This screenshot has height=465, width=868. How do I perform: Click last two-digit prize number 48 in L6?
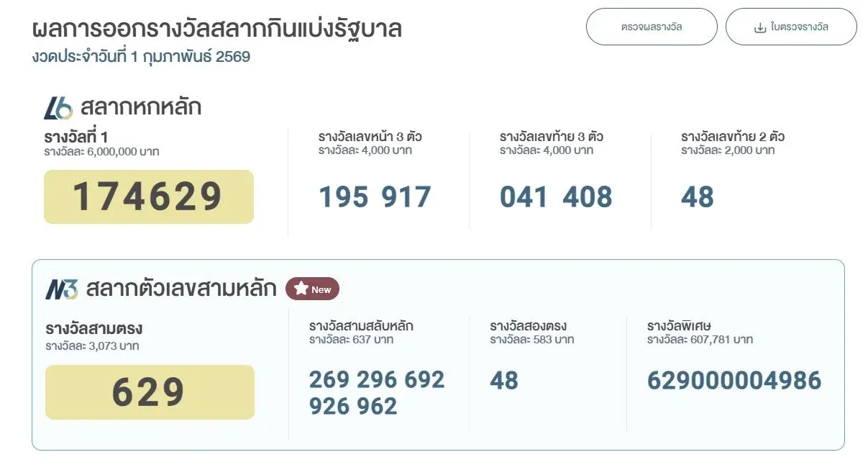point(697,197)
